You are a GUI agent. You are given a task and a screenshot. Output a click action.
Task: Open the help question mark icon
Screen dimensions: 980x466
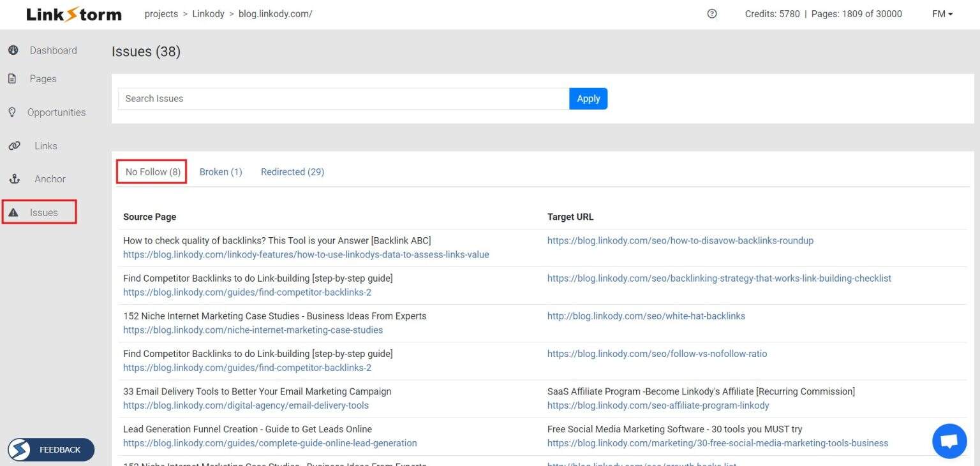[712, 14]
